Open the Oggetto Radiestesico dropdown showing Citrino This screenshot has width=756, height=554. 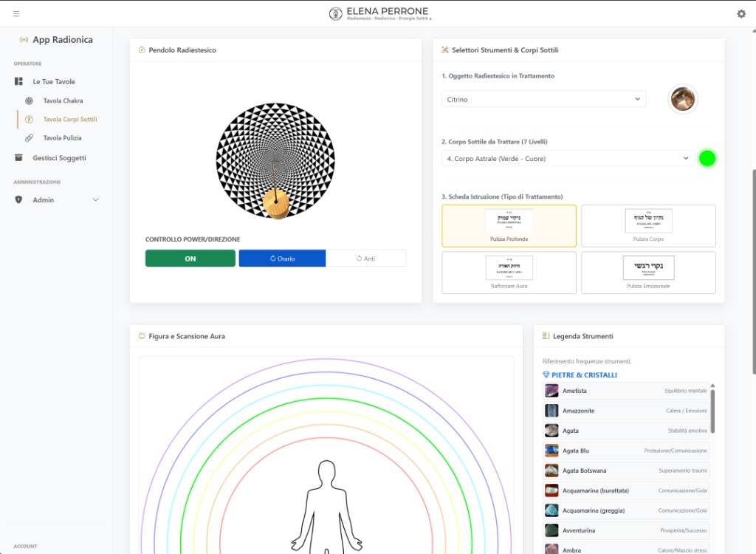pos(543,99)
